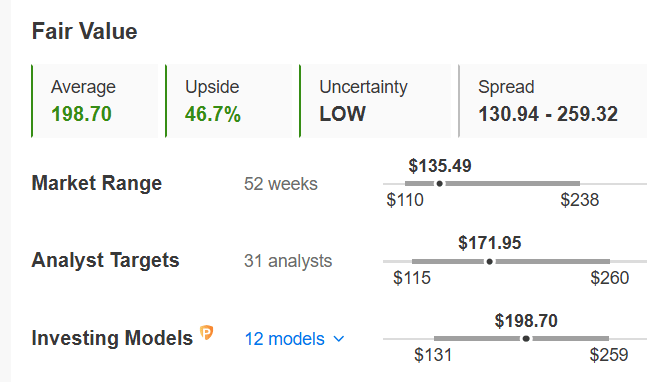Click the 52 weeks text
The height and width of the screenshot is (382, 647).
(281, 184)
